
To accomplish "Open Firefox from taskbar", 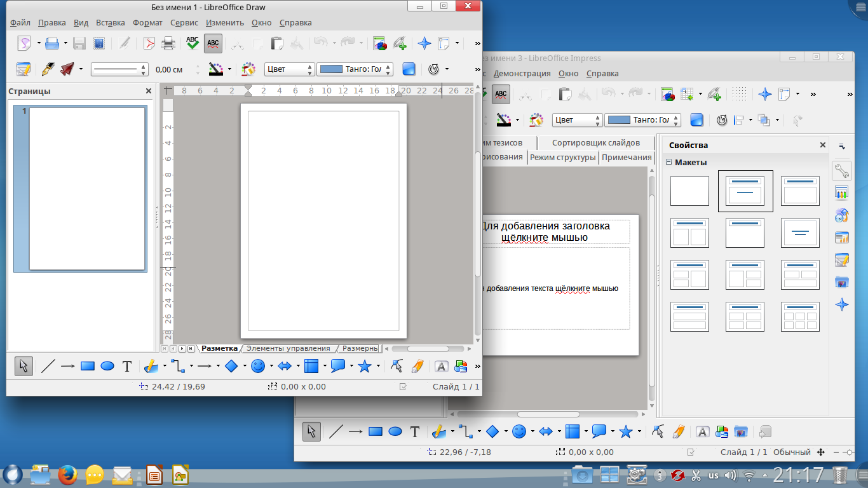I will coord(67,474).
